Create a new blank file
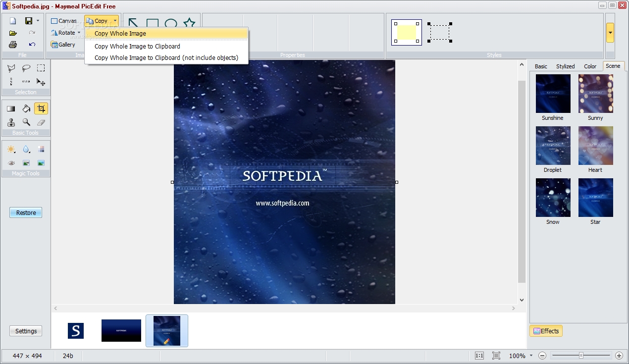The image size is (629, 364). tap(13, 21)
